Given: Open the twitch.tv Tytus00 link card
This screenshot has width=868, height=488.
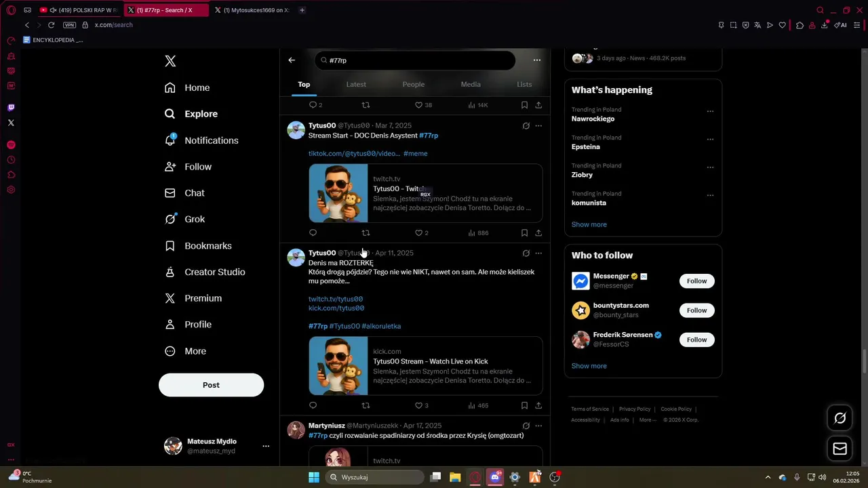Looking at the screenshot, I should coord(425,193).
